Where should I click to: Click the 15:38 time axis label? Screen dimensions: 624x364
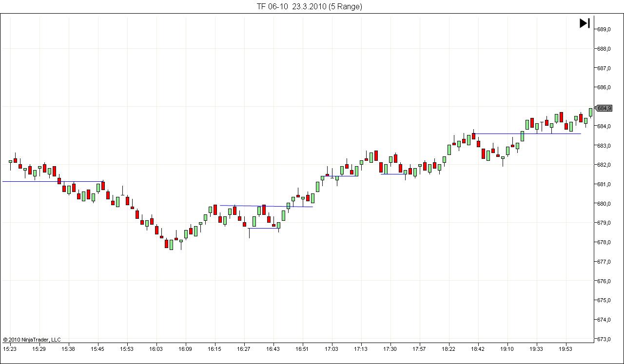point(68,349)
